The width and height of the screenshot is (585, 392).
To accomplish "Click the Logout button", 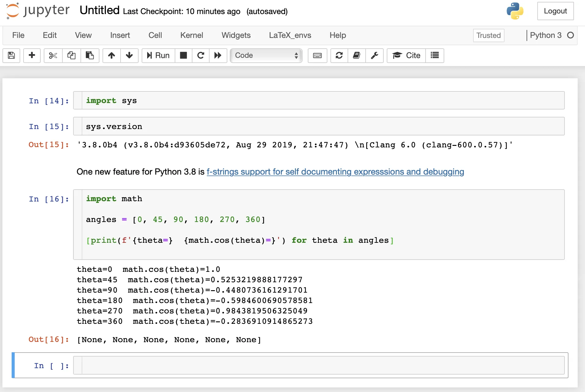I will pos(555,11).
